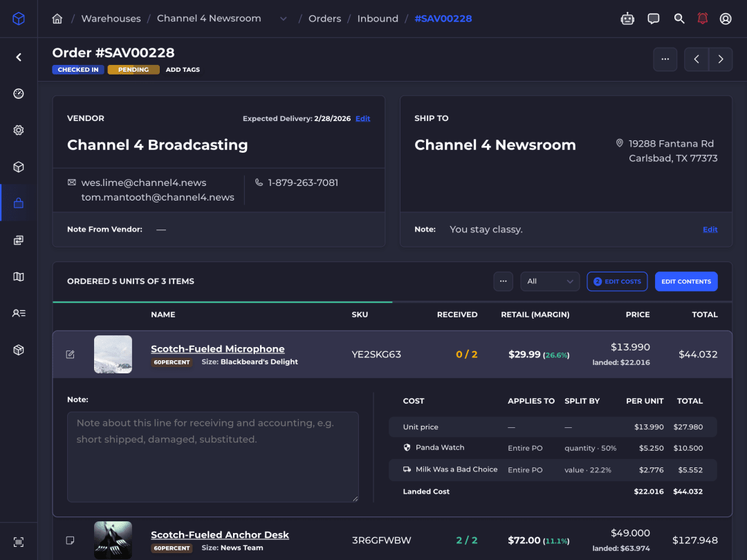Open order header more options menu

click(x=665, y=59)
